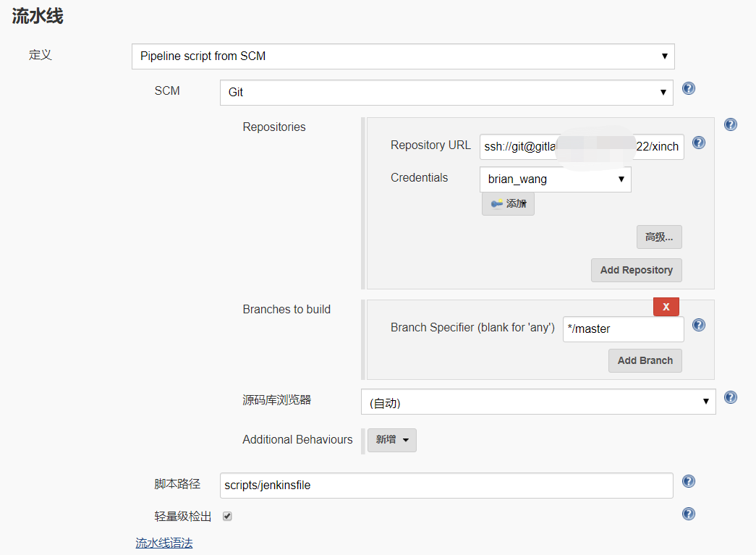Click help icon for 轻量级检出 option
Viewport: 756px width, 555px height.
[x=689, y=514]
